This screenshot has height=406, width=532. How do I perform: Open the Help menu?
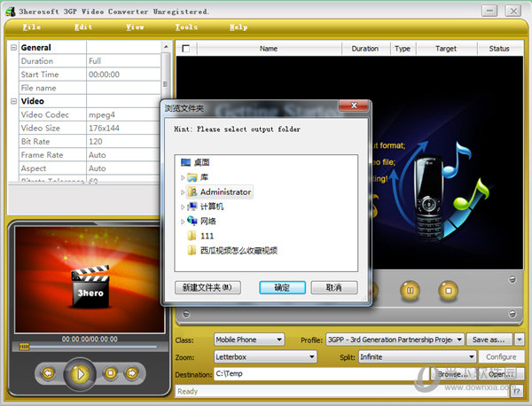[239, 27]
